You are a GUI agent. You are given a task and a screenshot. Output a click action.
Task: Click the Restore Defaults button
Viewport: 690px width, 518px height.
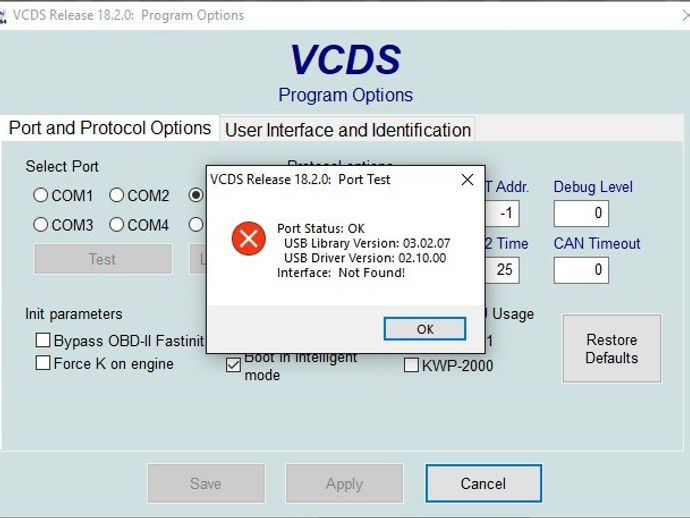612,348
